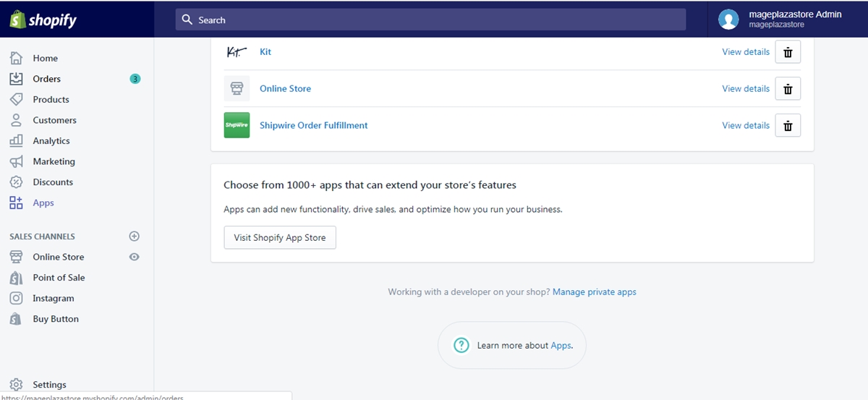The width and height of the screenshot is (868, 400).
Task: Click the Settings gear icon
Action: 16,385
